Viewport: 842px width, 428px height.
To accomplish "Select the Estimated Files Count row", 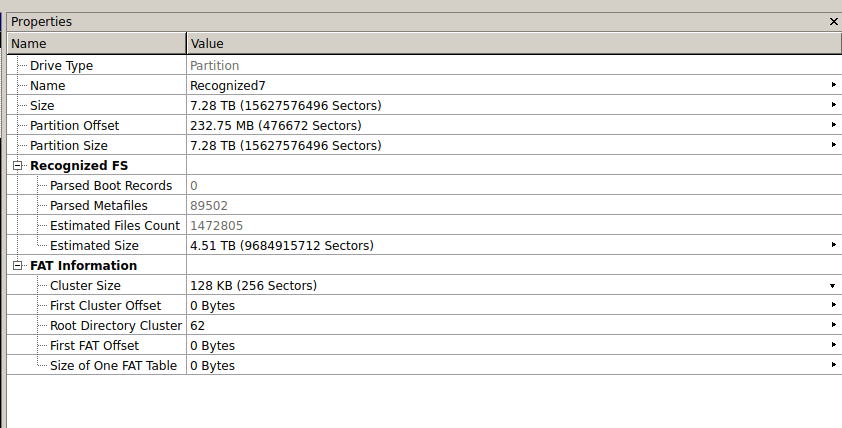I will [x=424, y=226].
